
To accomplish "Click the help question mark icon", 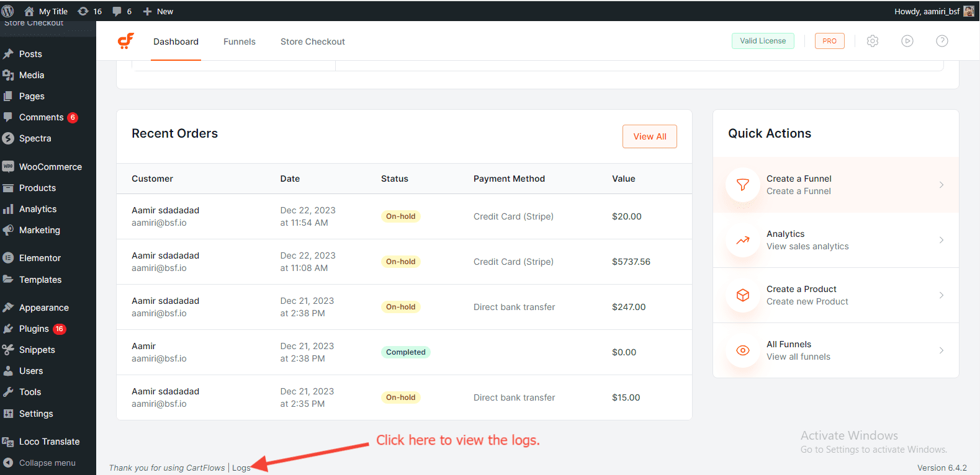I will [x=942, y=41].
